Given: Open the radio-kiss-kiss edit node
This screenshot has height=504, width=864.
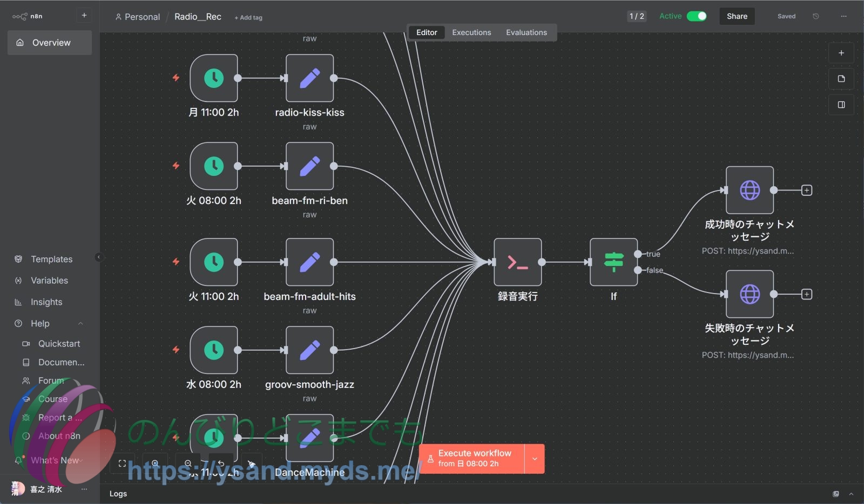Looking at the screenshot, I should (309, 78).
